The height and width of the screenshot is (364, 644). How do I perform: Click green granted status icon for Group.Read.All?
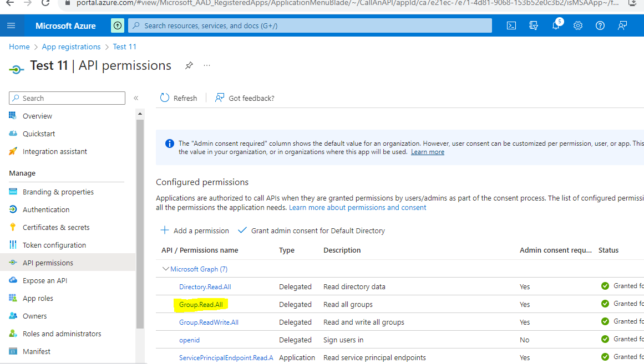tap(605, 304)
